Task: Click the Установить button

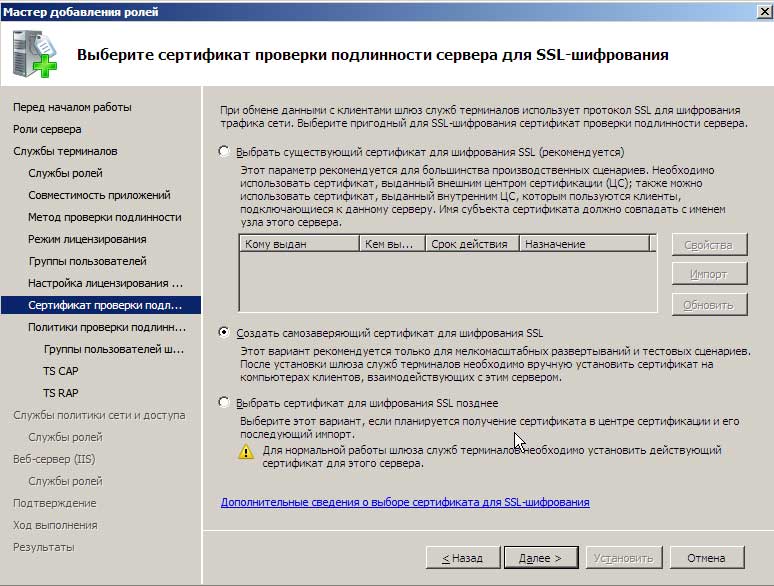Action: [624, 558]
